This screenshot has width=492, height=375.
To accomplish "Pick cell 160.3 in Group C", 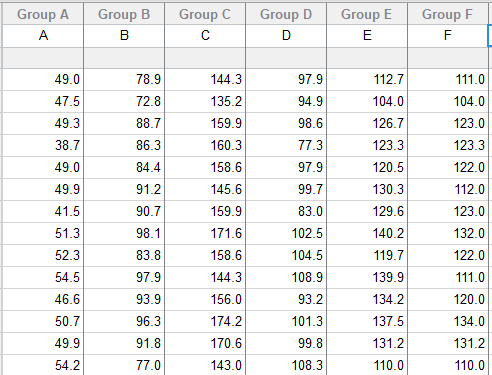I will click(205, 145).
